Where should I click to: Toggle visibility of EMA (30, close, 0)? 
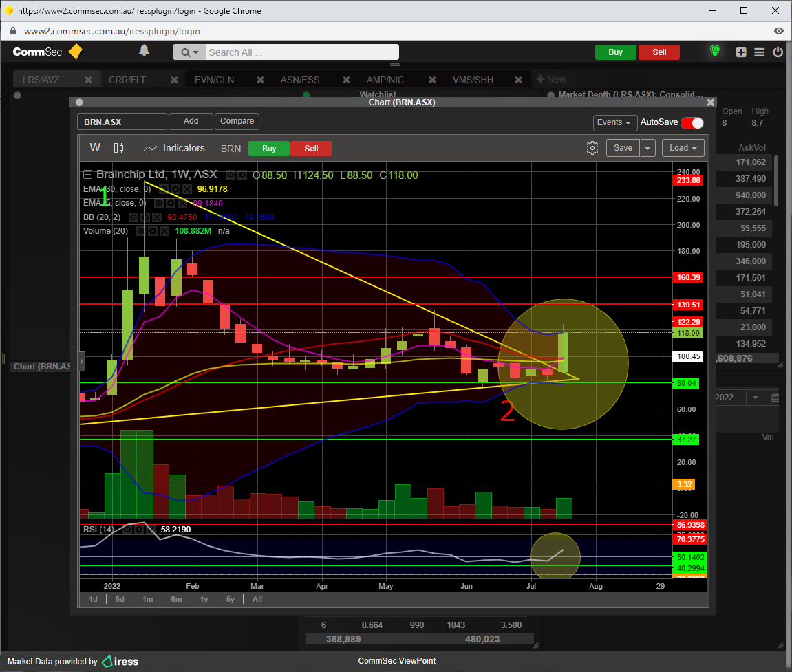163,189
